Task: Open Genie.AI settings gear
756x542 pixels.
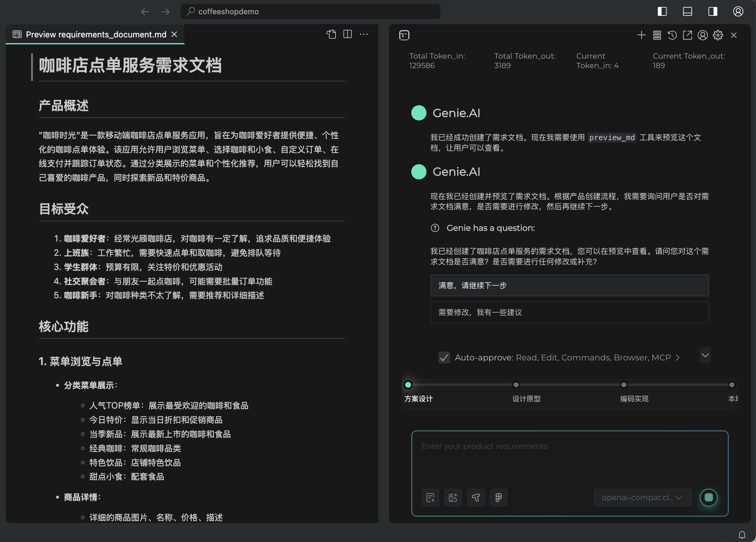Action: coord(717,35)
